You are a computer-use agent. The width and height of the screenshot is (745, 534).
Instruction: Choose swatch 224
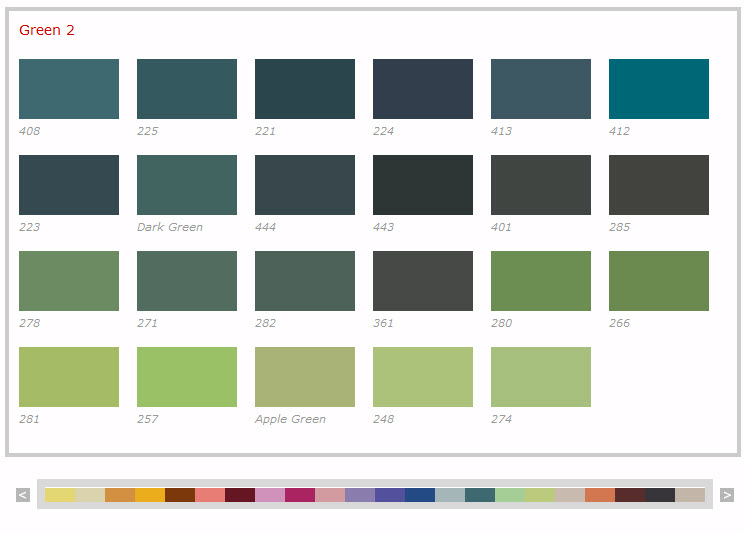(x=423, y=89)
